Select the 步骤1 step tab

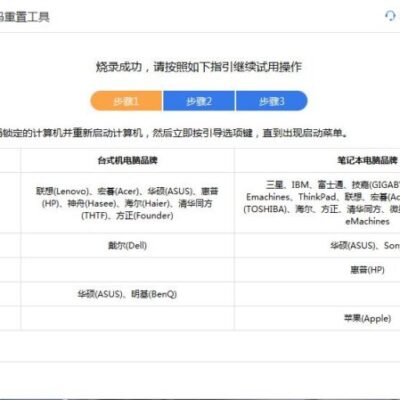(x=126, y=101)
